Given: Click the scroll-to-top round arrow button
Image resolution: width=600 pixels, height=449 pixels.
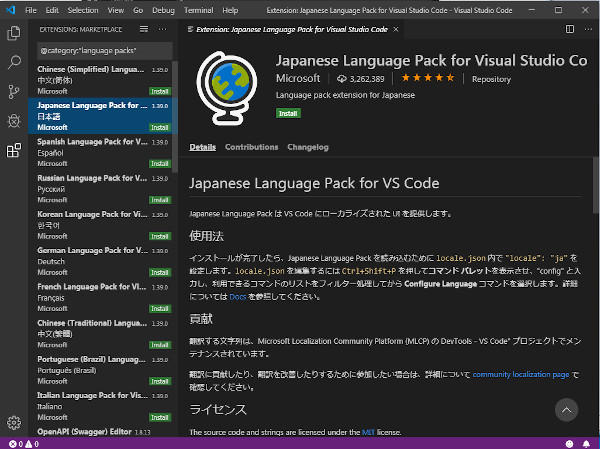Looking at the screenshot, I should pyautogui.click(x=566, y=410).
